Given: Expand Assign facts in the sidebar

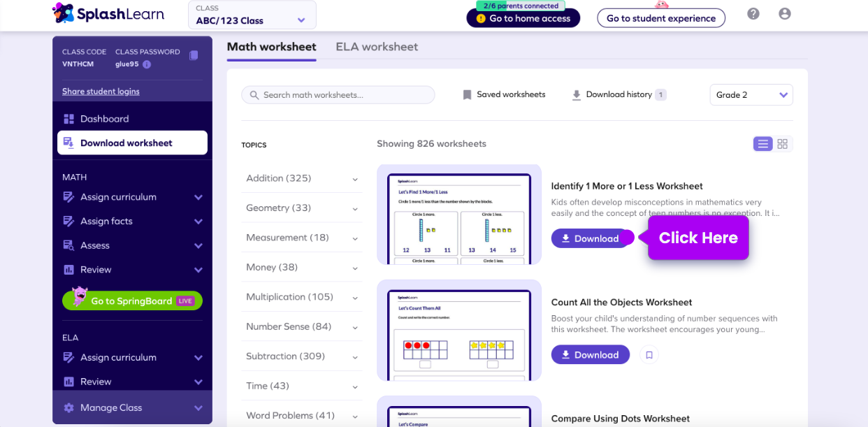Looking at the screenshot, I should click(x=133, y=222).
